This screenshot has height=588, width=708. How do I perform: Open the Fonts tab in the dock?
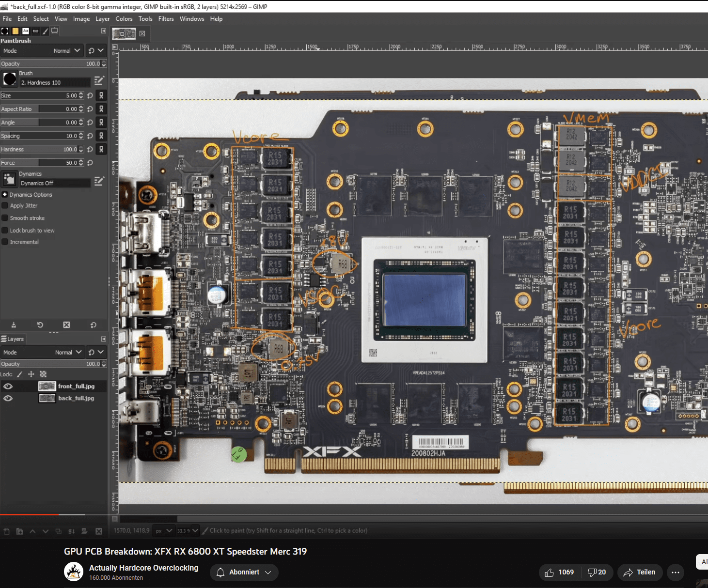[25, 31]
